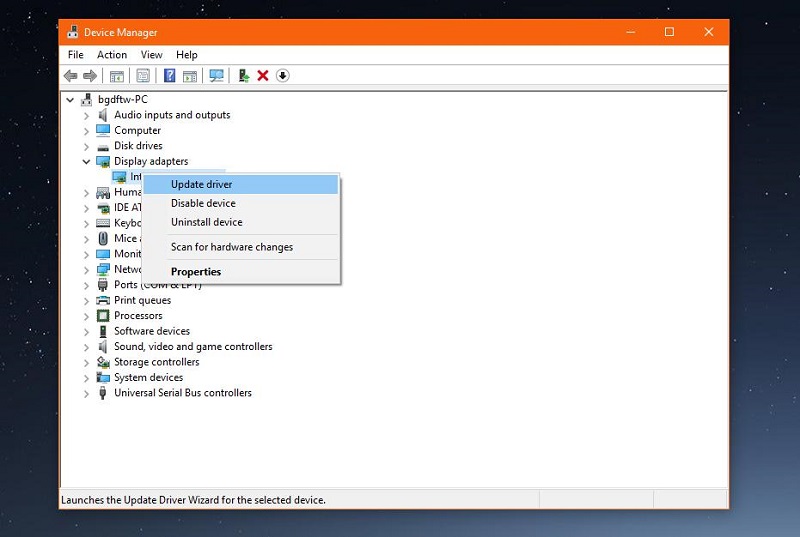The width and height of the screenshot is (800, 537).
Task: Choose Update driver from the context menu
Action: [x=201, y=184]
